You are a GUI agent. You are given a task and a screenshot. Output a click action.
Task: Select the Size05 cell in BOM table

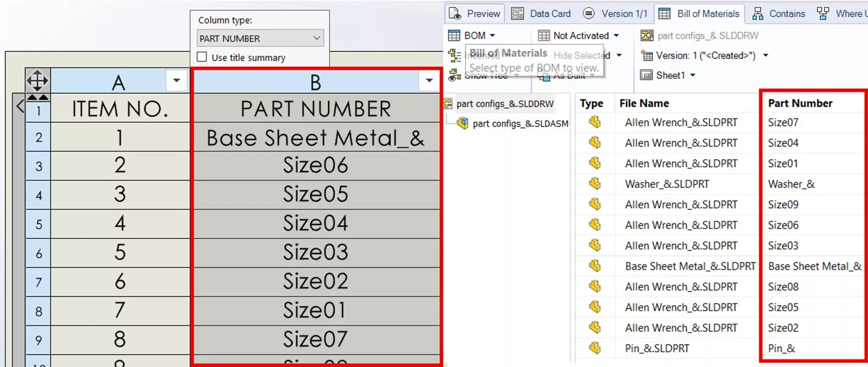coord(315,194)
